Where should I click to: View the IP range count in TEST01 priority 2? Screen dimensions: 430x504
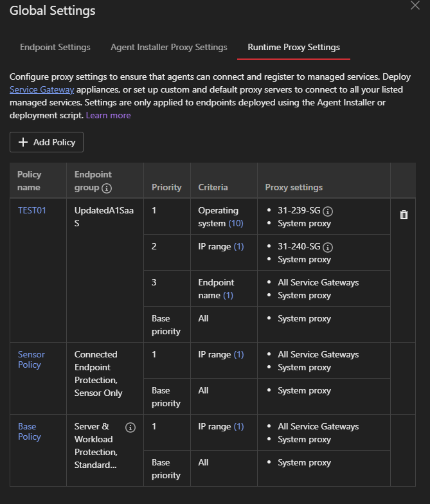pos(238,247)
